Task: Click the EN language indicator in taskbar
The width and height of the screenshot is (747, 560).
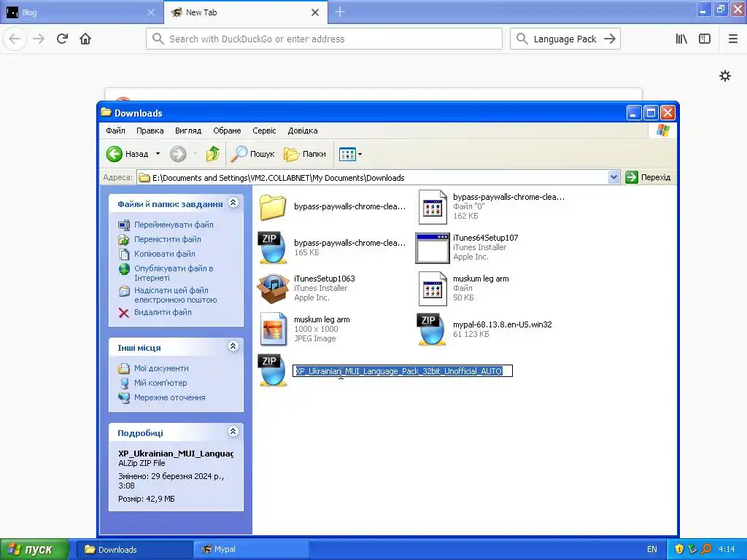Action: pyautogui.click(x=651, y=550)
